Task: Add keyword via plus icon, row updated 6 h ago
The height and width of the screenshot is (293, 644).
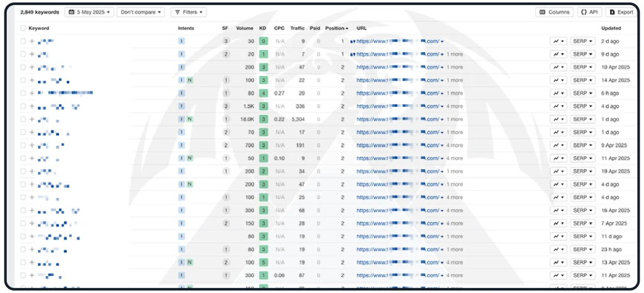Action: pyautogui.click(x=32, y=93)
